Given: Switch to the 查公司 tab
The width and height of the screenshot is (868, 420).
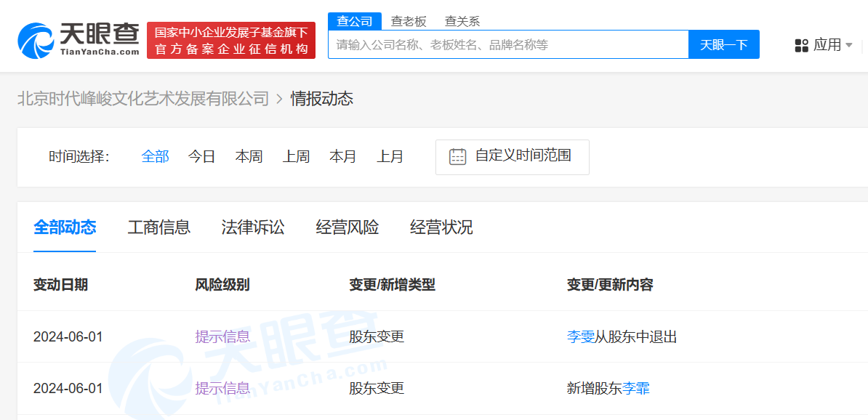Looking at the screenshot, I should (355, 21).
